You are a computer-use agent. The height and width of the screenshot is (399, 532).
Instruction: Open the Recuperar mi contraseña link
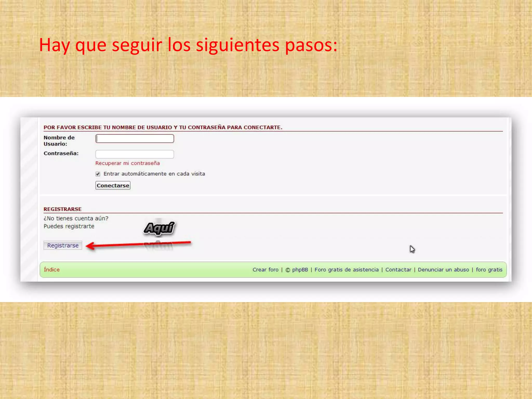tap(128, 163)
